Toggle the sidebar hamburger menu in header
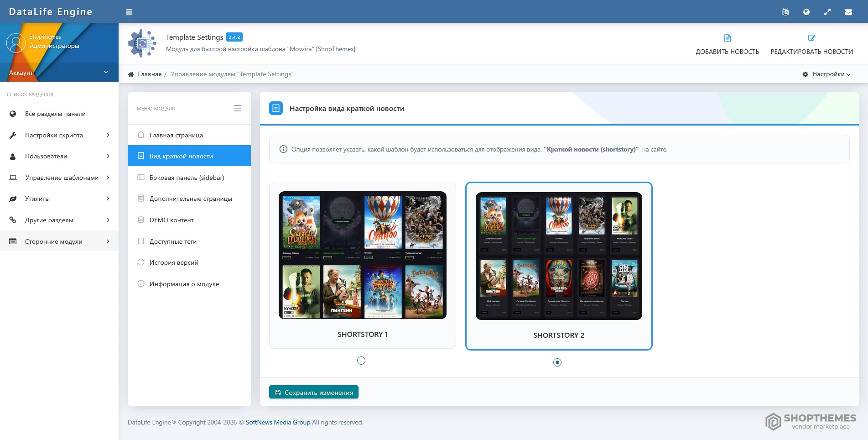This screenshot has height=440, width=868. click(x=129, y=12)
